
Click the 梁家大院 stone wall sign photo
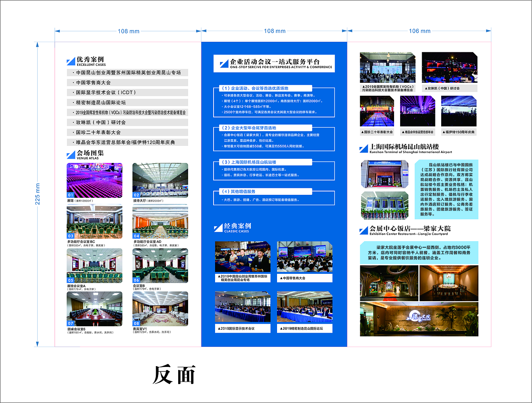[419, 319]
